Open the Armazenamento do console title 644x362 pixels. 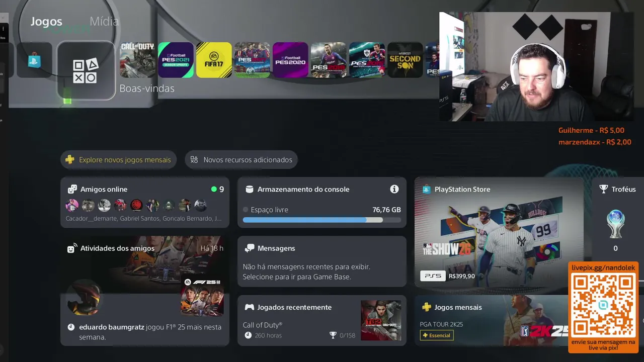[x=303, y=189]
